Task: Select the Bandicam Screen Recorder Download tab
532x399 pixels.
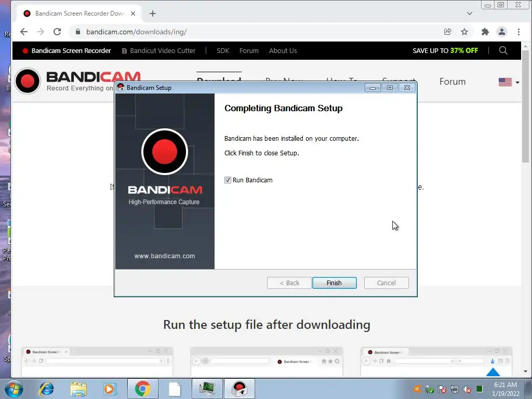Action: click(x=79, y=14)
